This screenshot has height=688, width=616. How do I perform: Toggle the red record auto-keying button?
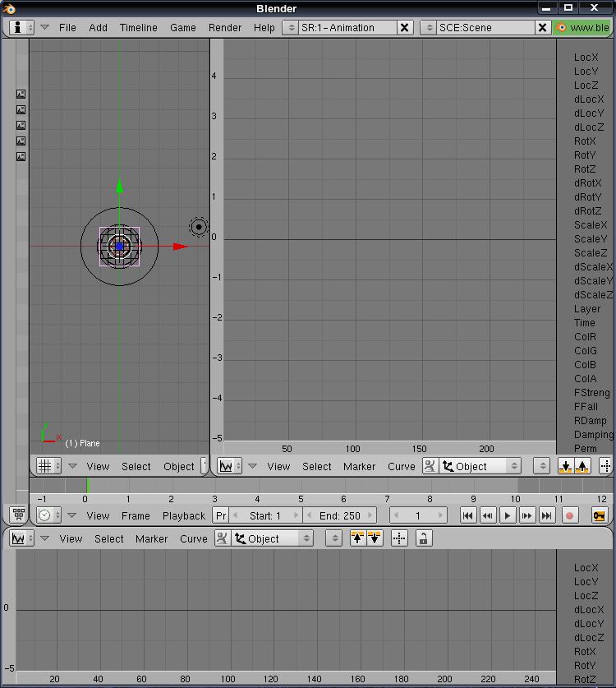click(569, 515)
